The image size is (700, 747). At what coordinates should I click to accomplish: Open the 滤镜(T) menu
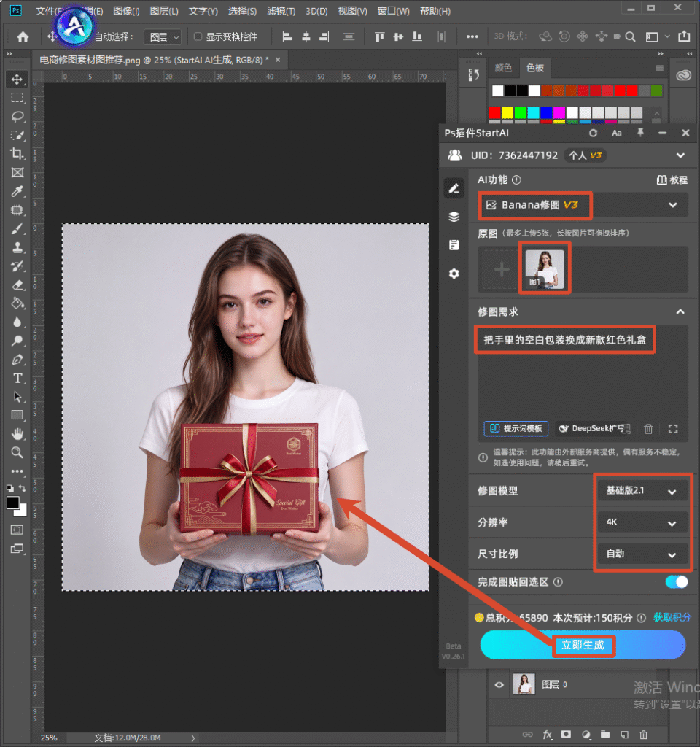[x=281, y=11]
